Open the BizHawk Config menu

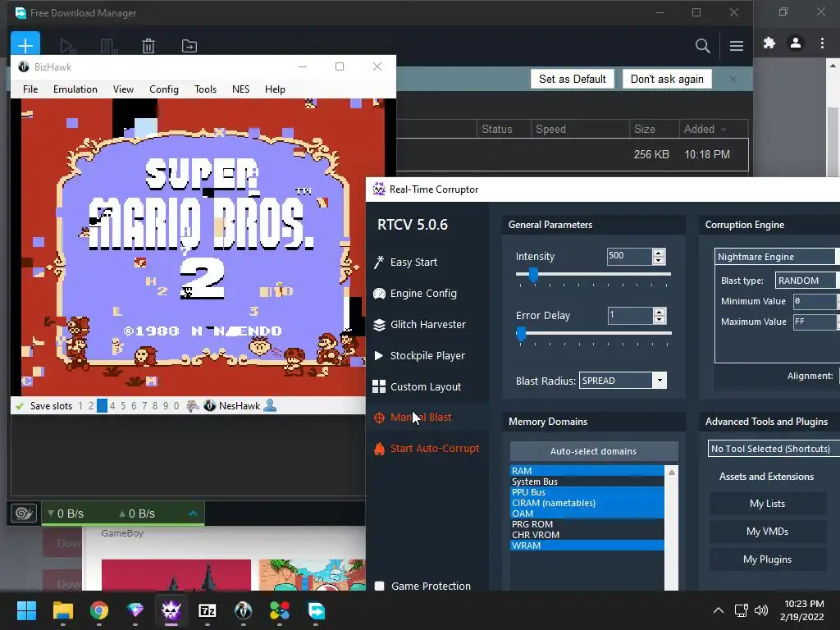(164, 89)
